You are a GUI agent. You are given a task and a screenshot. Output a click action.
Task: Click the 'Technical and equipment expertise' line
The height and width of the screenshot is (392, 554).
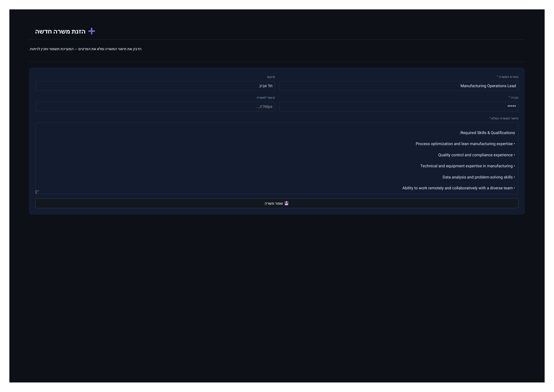[x=468, y=166]
